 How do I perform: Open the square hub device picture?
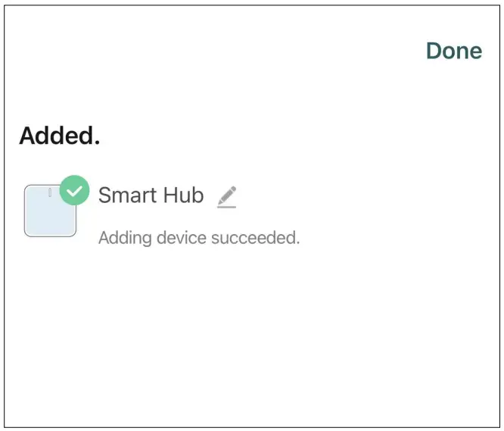[x=50, y=212]
